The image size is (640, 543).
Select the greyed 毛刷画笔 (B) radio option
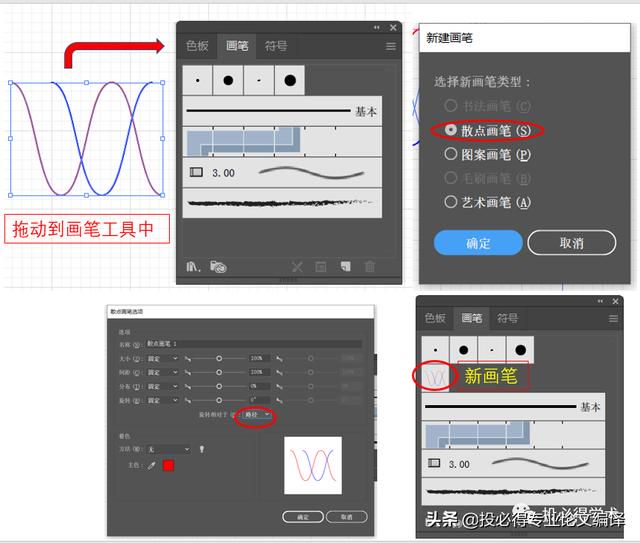451,178
